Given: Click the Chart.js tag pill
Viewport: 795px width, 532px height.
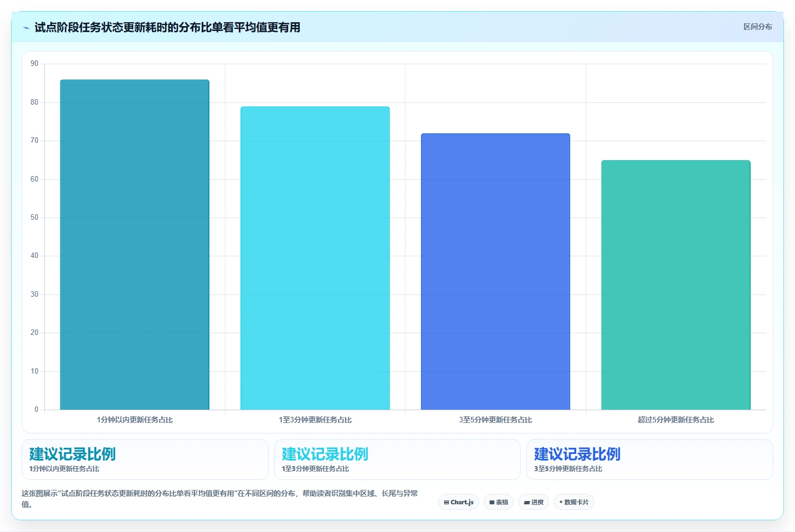Looking at the screenshot, I should tap(459, 502).
